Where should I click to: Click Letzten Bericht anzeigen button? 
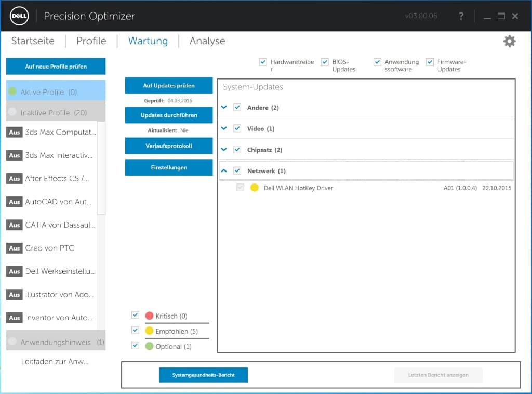point(438,375)
